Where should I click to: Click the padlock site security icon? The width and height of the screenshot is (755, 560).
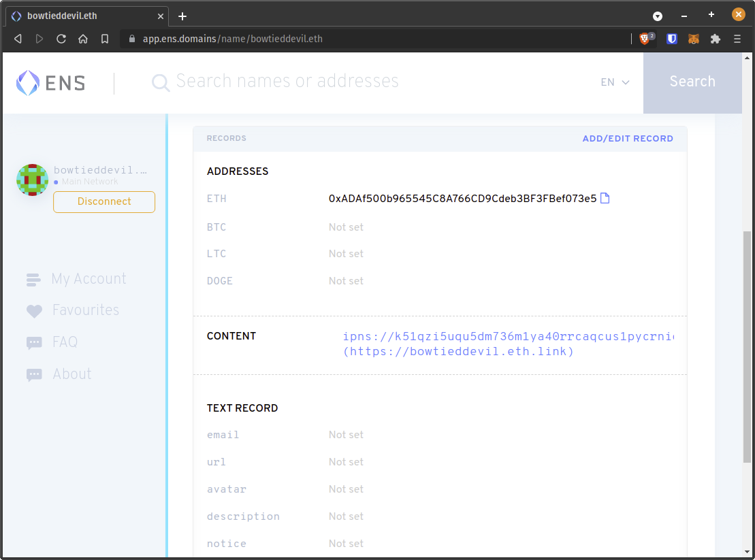(x=132, y=39)
